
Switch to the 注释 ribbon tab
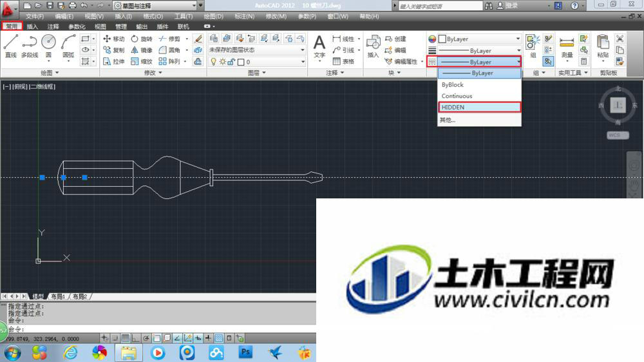(53, 26)
